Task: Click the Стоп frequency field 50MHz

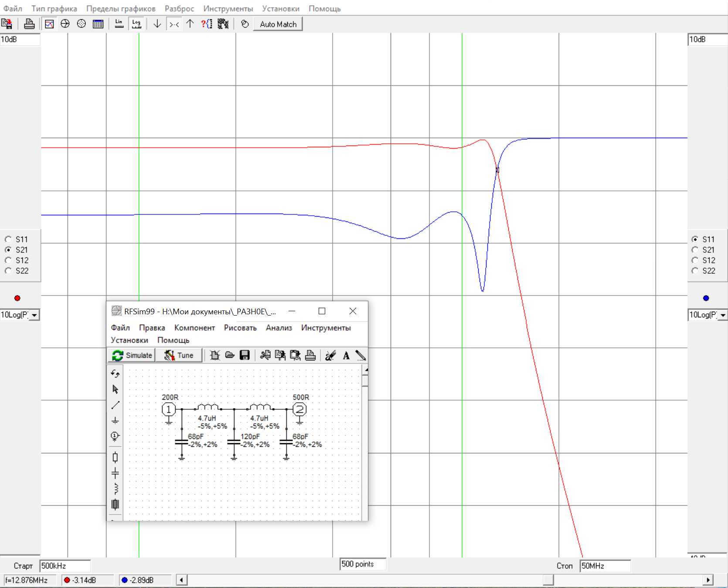Action: coord(605,566)
